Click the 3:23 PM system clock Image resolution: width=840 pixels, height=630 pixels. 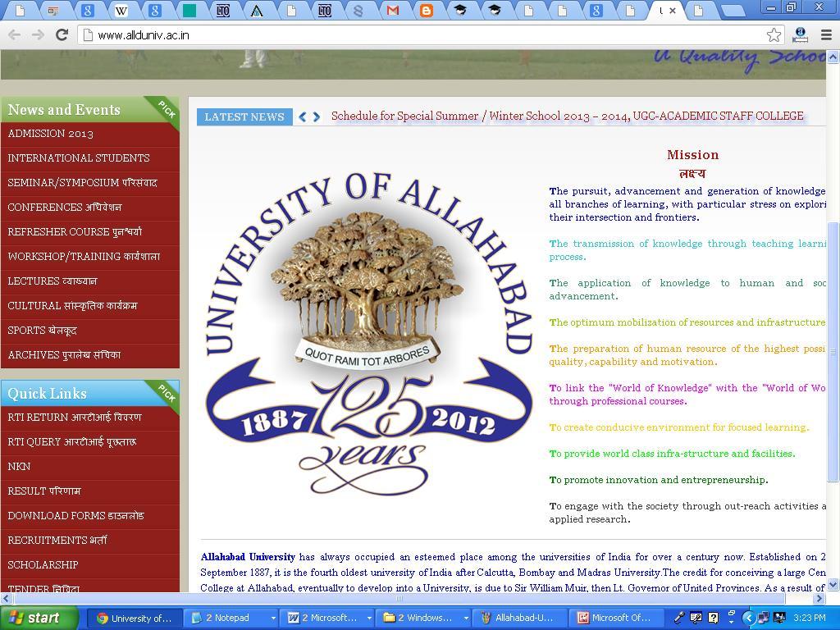click(x=810, y=619)
